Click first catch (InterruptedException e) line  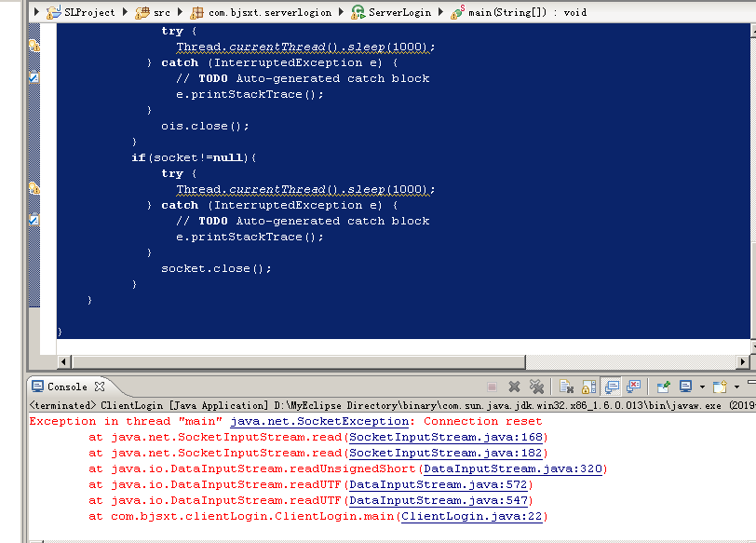point(273,62)
